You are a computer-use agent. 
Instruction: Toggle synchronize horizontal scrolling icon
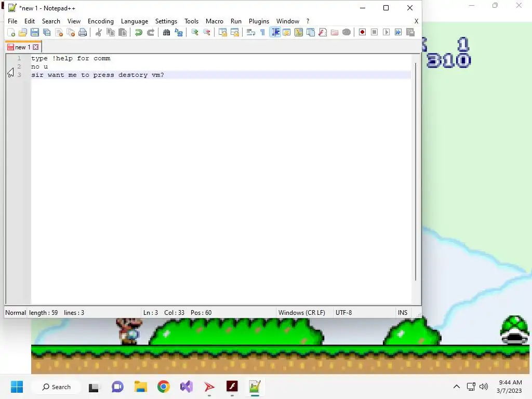(x=235, y=33)
